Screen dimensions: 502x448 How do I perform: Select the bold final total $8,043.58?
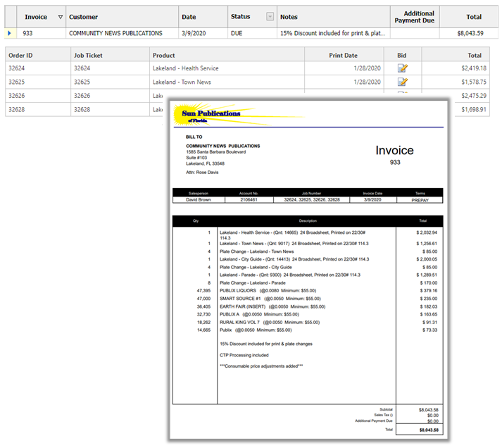click(x=429, y=430)
